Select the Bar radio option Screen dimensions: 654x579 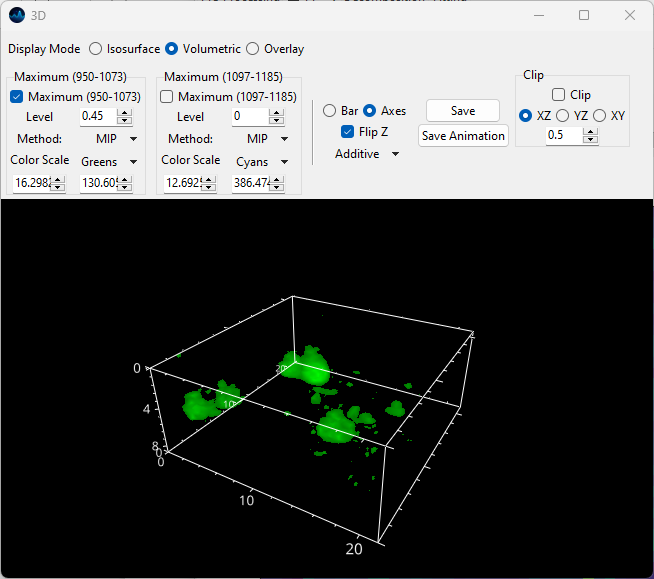330,111
